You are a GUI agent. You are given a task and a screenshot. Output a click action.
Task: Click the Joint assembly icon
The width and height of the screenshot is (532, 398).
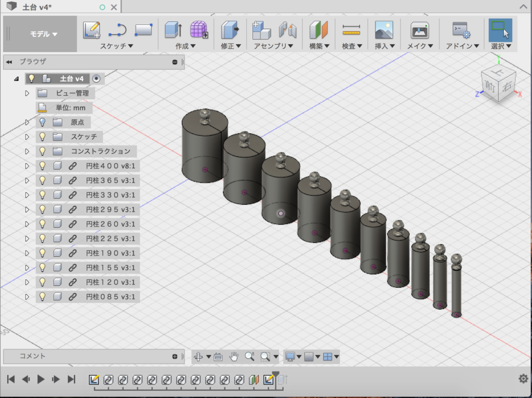coord(288,30)
